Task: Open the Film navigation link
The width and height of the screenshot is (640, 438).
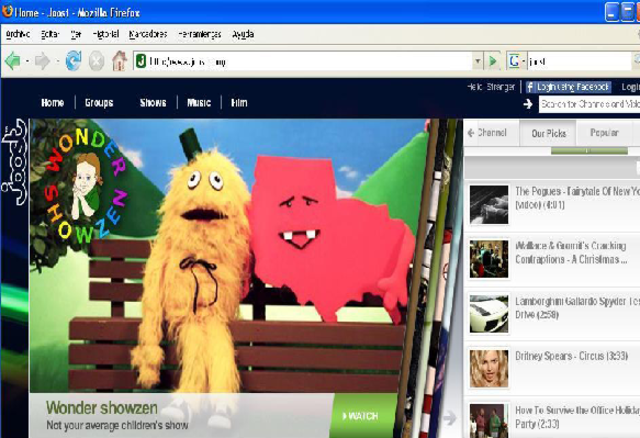Action: [239, 103]
